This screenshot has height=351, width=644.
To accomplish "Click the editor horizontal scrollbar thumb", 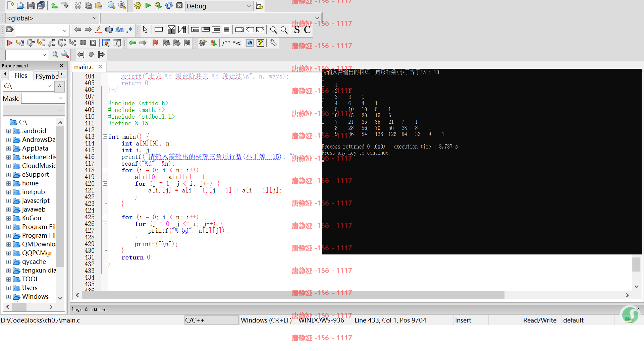I will 293,295.
